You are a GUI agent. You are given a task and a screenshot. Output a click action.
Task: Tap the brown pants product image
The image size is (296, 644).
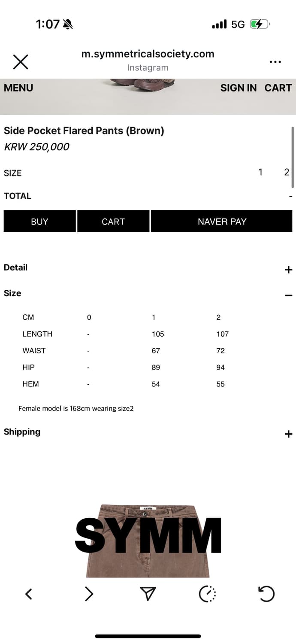[148, 542]
